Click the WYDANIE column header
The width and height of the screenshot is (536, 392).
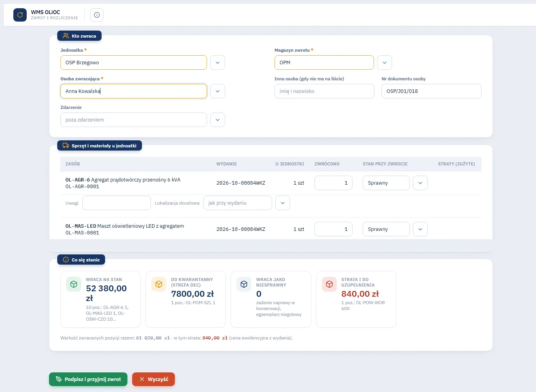click(x=227, y=164)
